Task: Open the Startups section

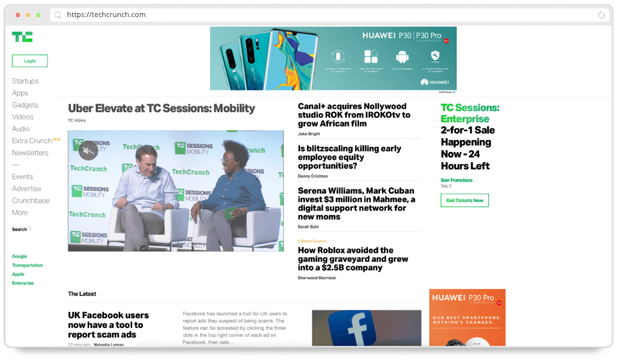Action: (25, 81)
